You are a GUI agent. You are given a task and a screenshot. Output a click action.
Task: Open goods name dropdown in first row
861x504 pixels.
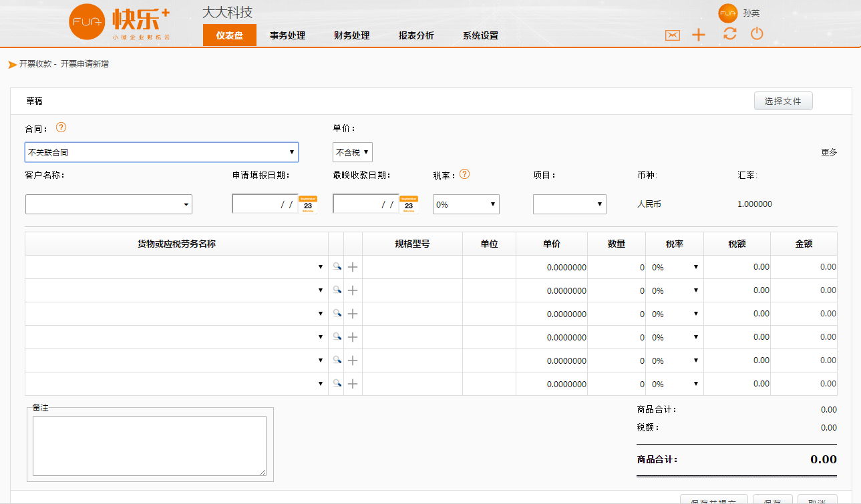pyautogui.click(x=176, y=267)
